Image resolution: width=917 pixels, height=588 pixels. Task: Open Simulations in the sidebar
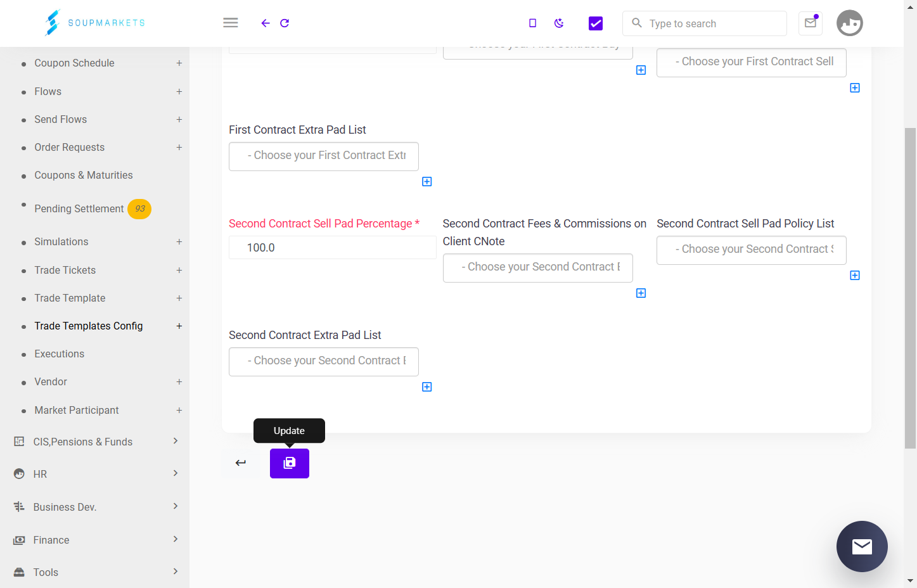click(x=61, y=242)
